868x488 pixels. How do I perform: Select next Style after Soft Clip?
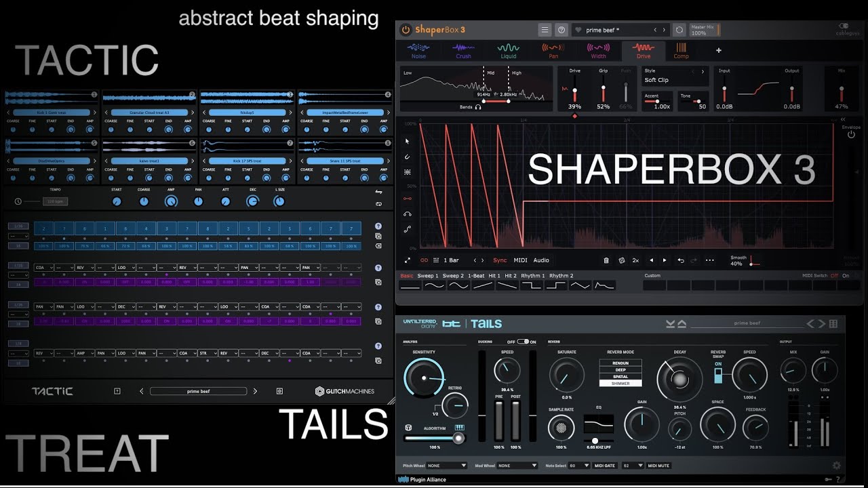703,70
